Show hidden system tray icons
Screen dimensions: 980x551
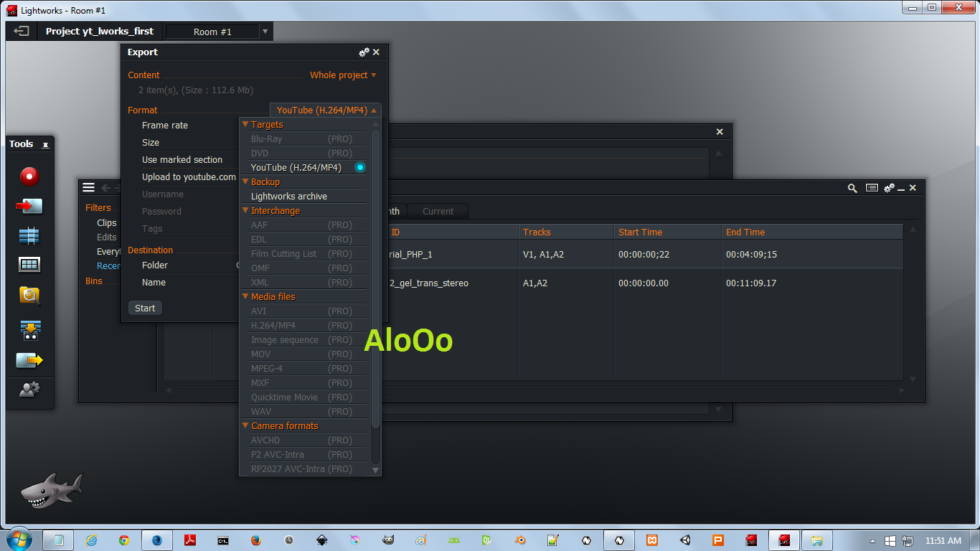[872, 541]
